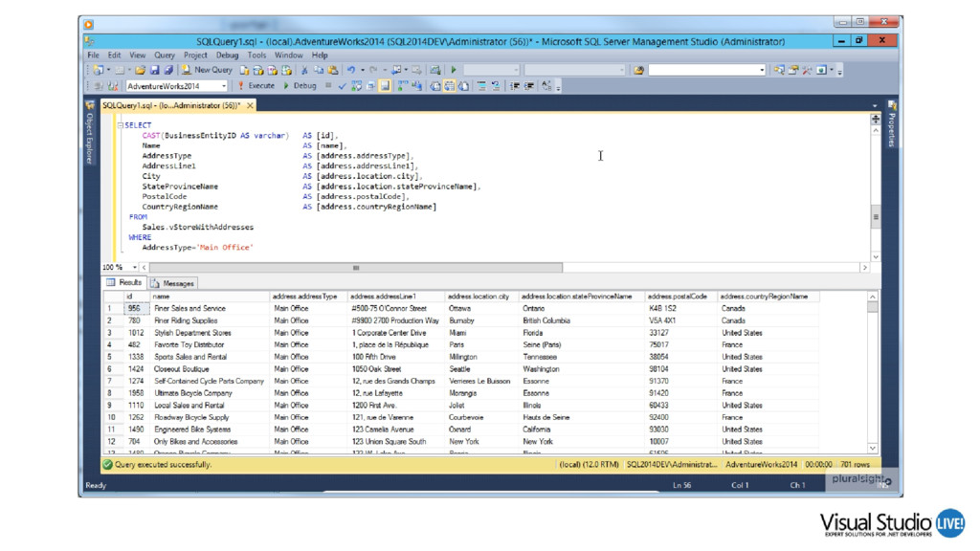Click the Display Estimated Execution Plan icon

pos(356,86)
